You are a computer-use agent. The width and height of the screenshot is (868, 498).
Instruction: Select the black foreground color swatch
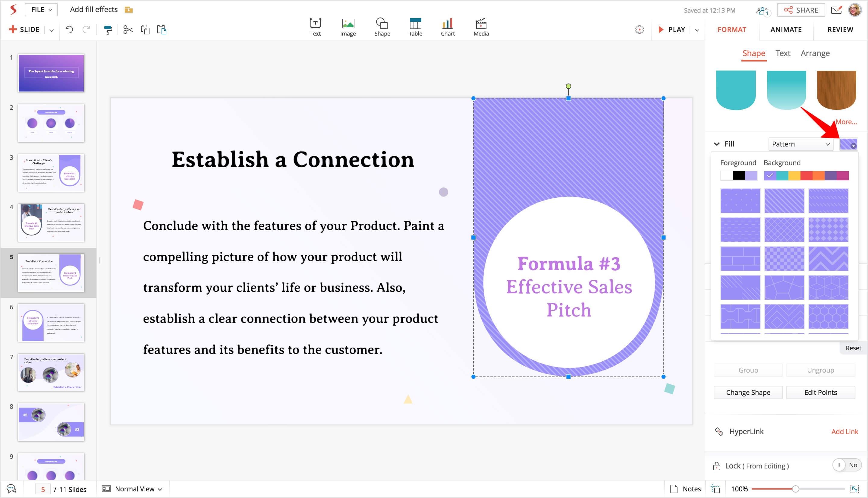coord(738,176)
